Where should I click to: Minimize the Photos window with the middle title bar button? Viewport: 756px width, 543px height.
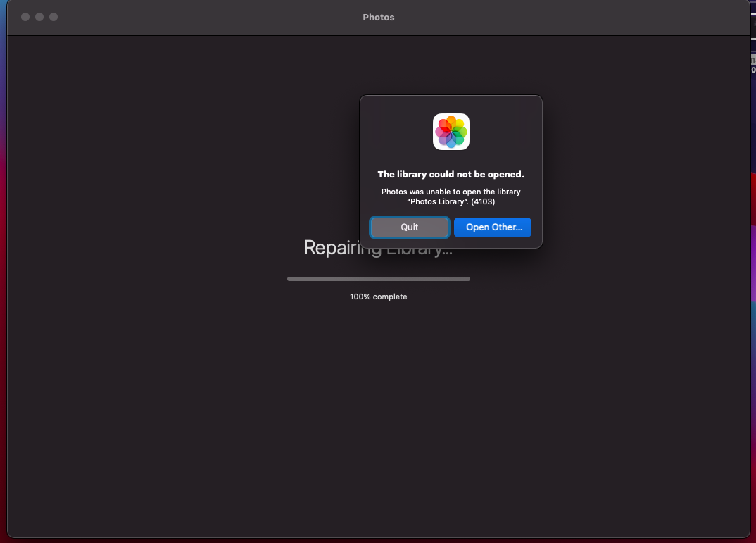coord(39,17)
